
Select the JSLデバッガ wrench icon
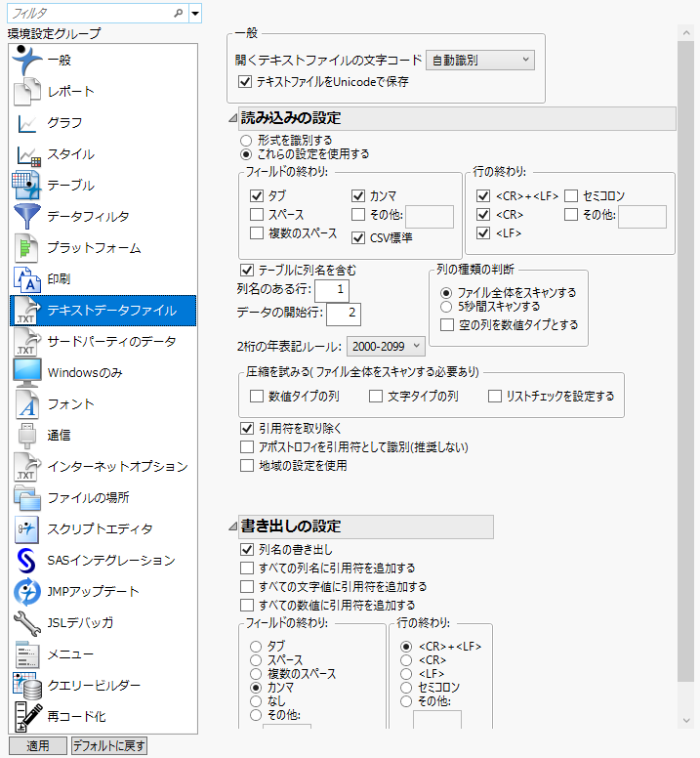click(27, 623)
